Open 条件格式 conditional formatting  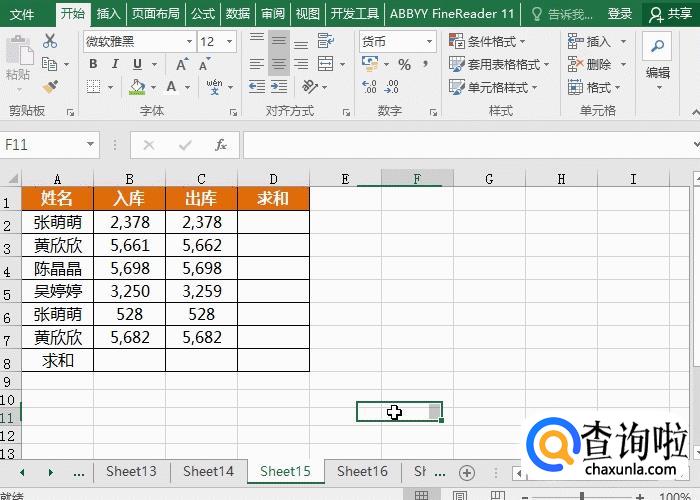487,42
